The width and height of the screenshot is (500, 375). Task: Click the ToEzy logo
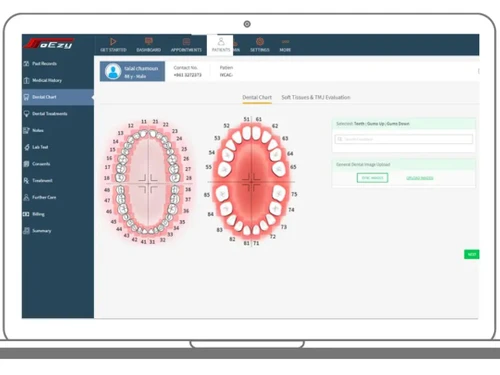(50, 43)
